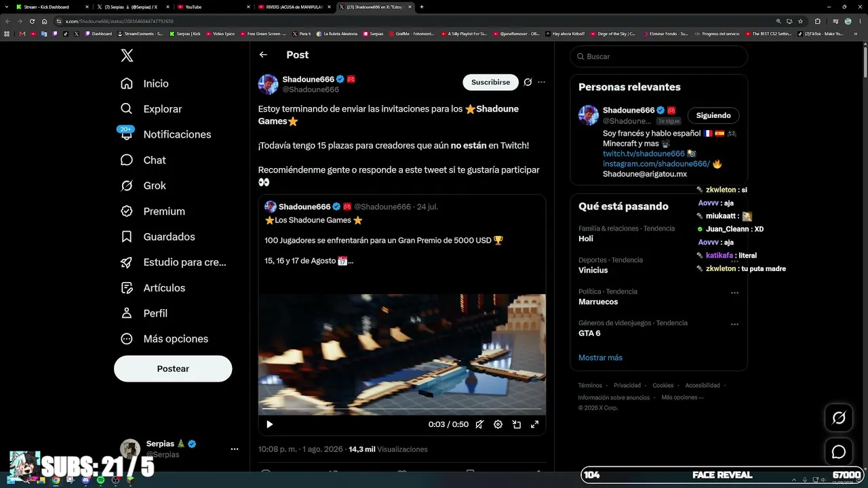Go back with the Post arrow
This screenshot has width=868, height=488.
[263, 55]
